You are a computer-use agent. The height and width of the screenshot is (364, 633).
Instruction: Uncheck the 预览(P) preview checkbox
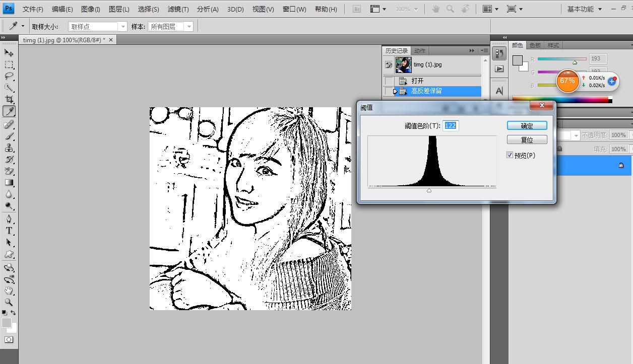click(510, 155)
